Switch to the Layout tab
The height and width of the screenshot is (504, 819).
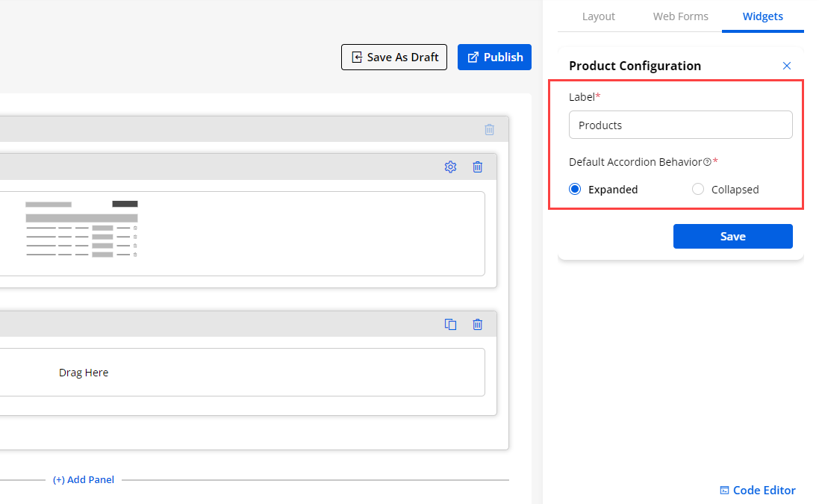598,16
